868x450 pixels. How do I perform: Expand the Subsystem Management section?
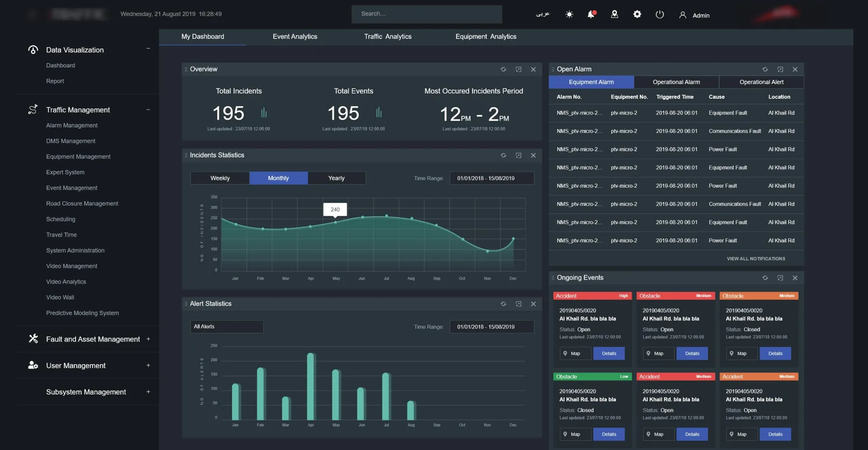click(148, 392)
